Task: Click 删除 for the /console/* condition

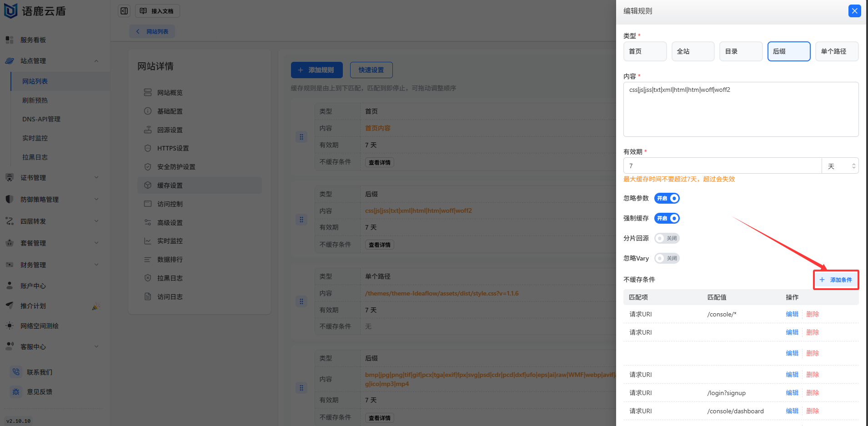Action: coord(813,314)
